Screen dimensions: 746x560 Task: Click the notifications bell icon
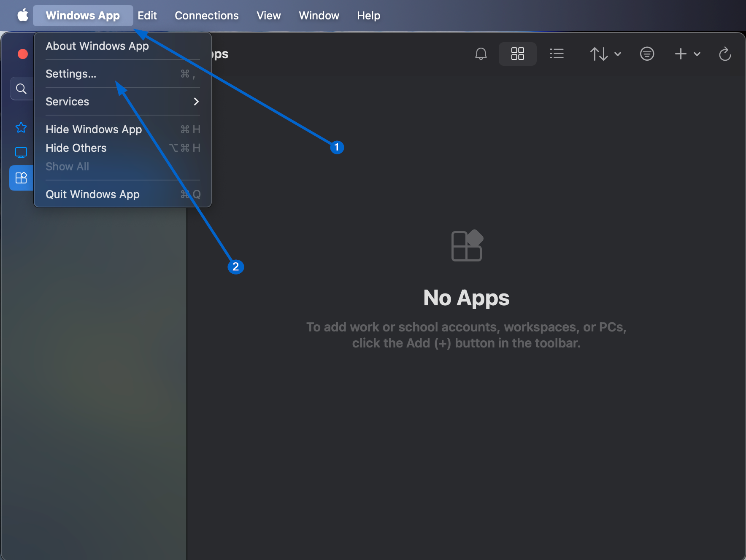pyautogui.click(x=481, y=54)
